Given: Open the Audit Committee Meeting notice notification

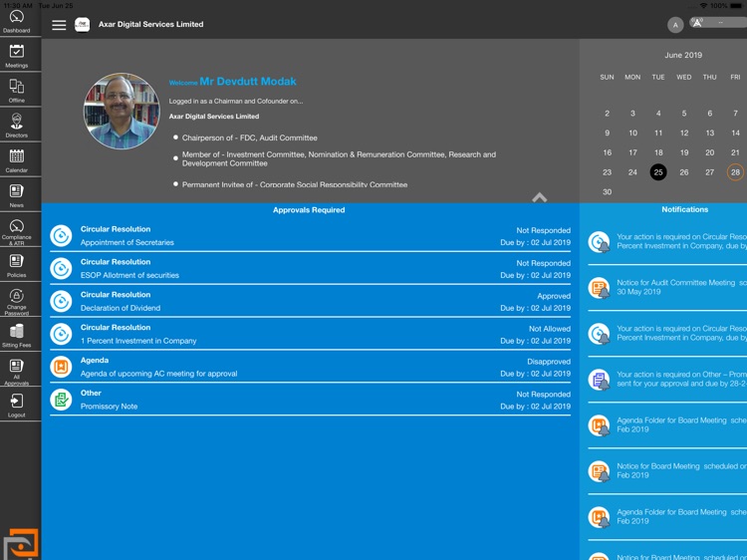Looking at the screenshot, I should (667, 287).
